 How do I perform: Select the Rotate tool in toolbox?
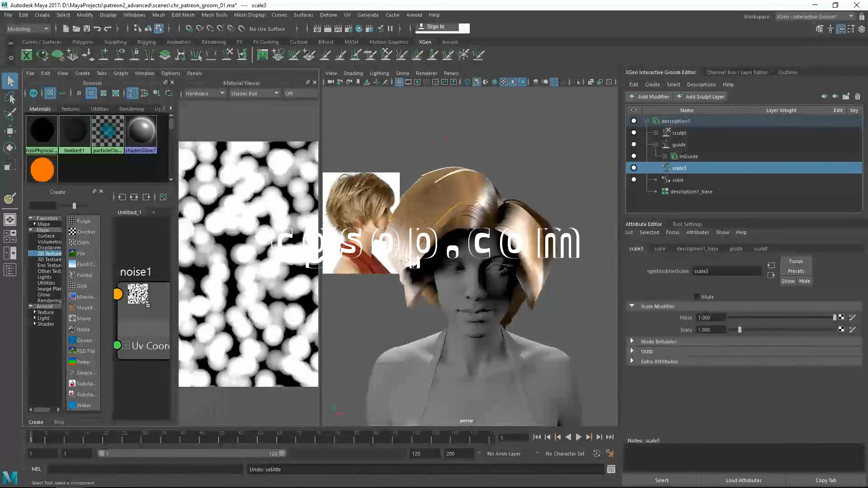click(10, 148)
